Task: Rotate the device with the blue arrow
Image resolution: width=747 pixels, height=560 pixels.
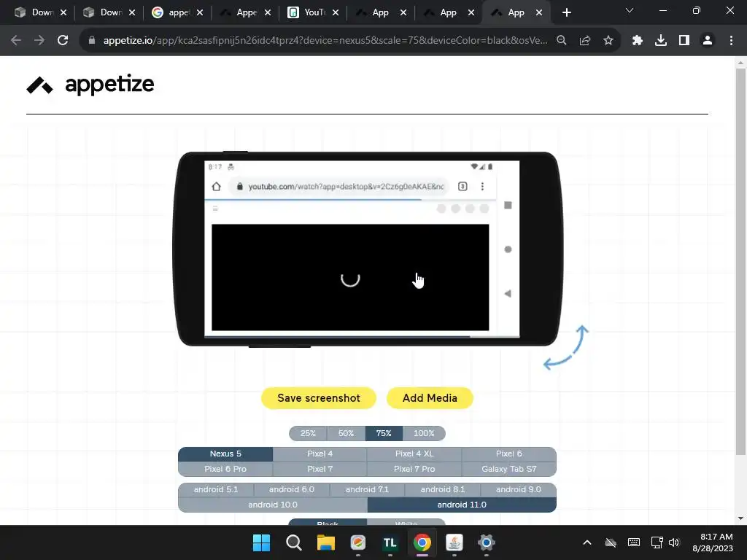Action: (566, 348)
